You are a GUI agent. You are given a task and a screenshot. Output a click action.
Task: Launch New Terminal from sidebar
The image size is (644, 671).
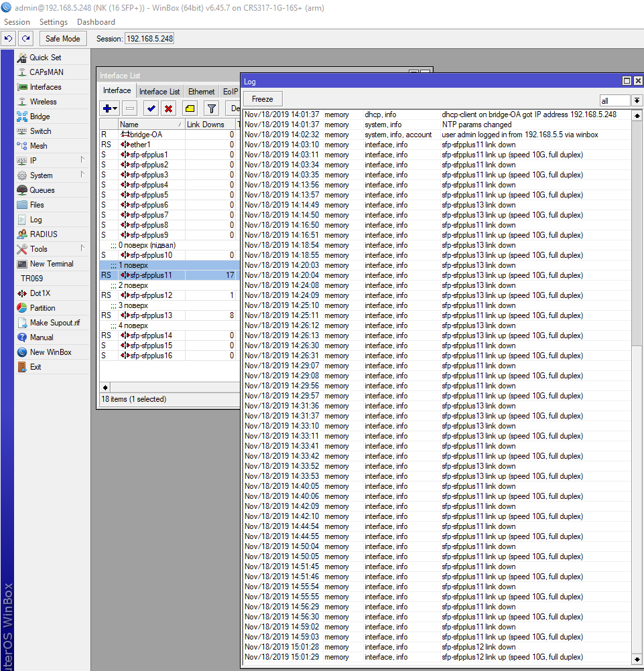(51, 264)
